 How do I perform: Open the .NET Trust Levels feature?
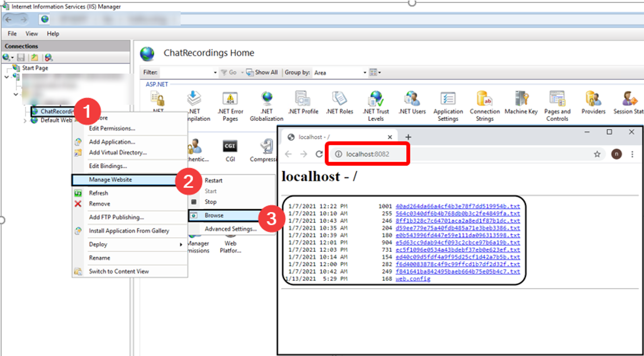tap(376, 107)
